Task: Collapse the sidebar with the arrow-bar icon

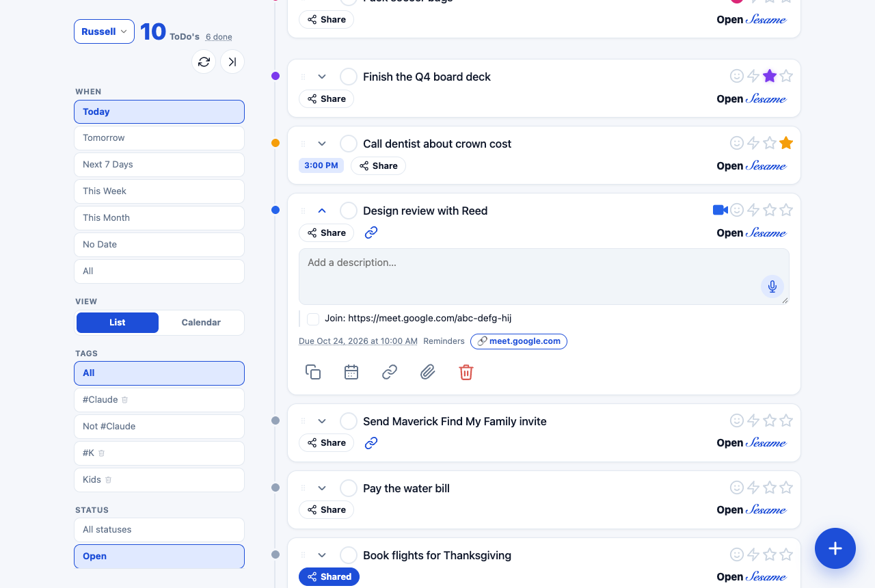Action: 232,62
